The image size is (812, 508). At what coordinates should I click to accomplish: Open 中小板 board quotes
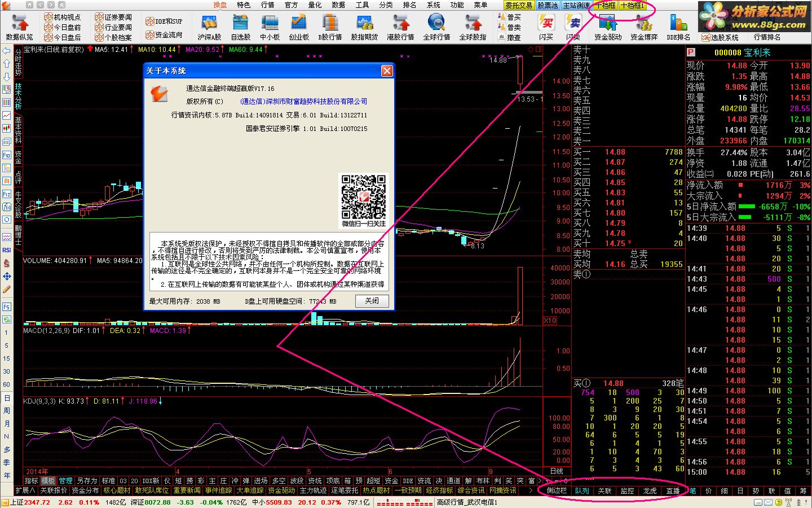click(270, 27)
